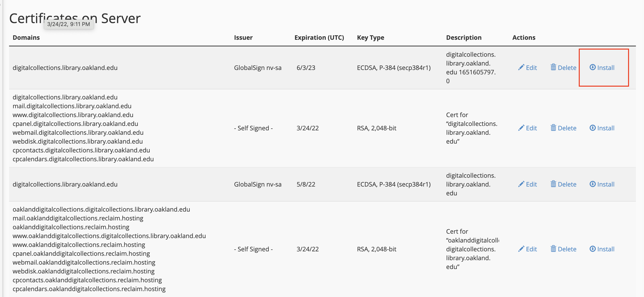
Task: Click the Edit pencil for the 6/3/23 certificate
Action: coord(527,67)
